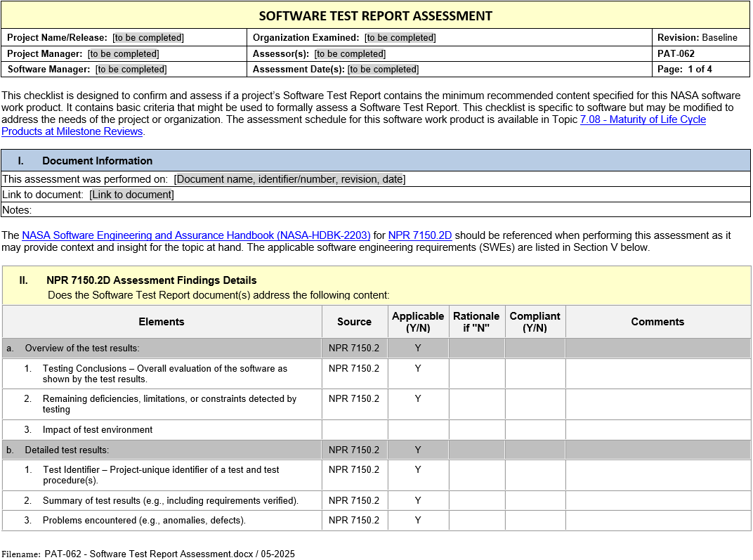Select the Document Information section header
Image resolution: width=753 pixels, height=560 pixels.
(x=97, y=161)
